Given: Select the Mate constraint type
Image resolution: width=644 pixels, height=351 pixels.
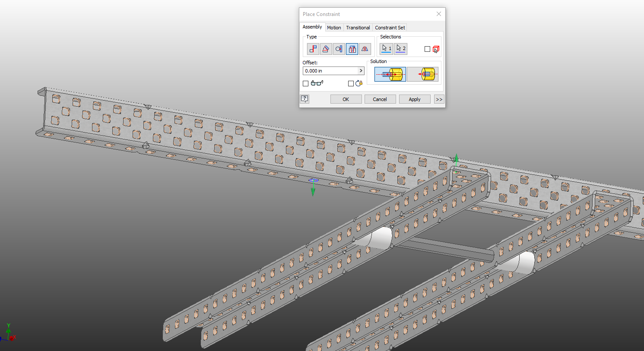Looking at the screenshot, I should [x=313, y=49].
